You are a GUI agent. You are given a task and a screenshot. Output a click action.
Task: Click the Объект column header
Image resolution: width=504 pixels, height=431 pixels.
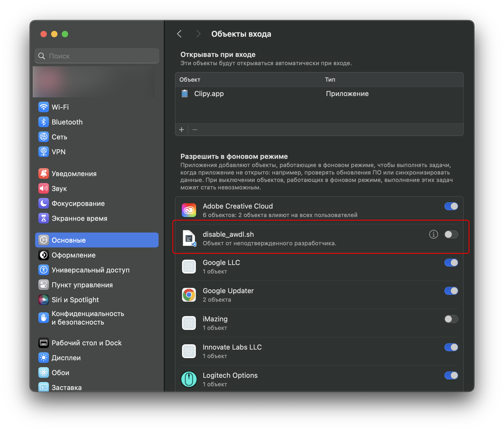190,80
